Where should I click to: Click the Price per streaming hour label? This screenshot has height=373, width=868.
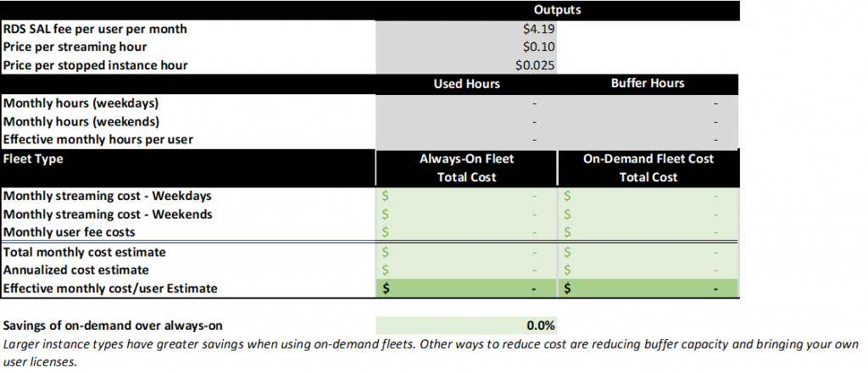coord(75,47)
